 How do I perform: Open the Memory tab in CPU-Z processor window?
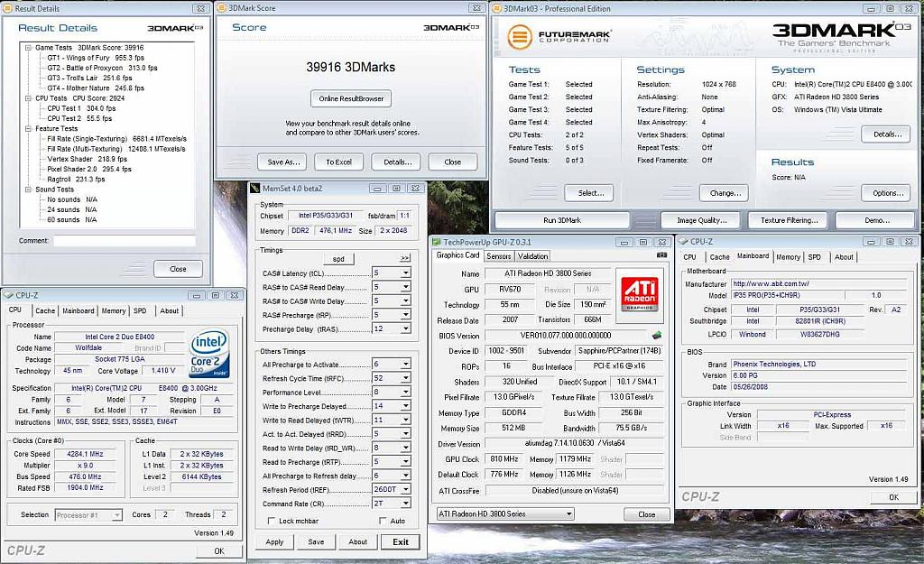pos(114,310)
